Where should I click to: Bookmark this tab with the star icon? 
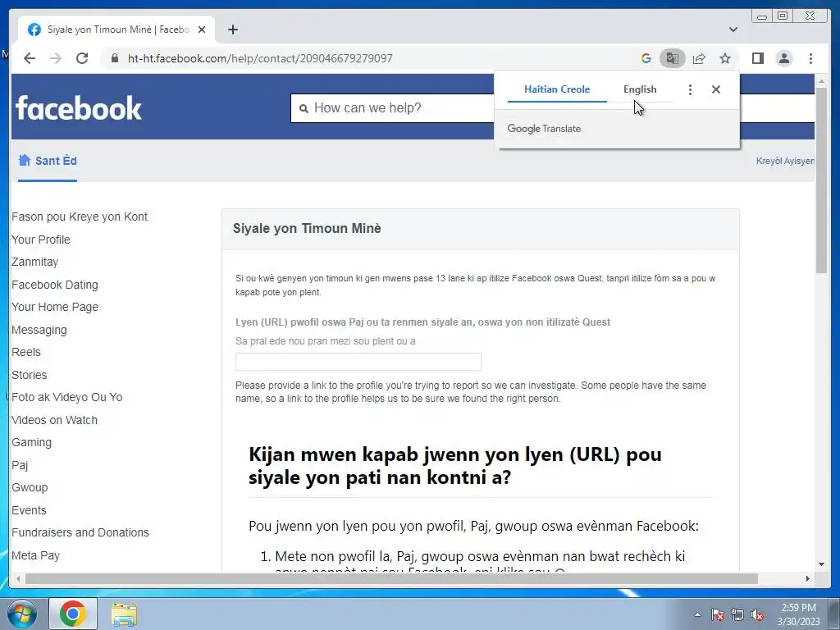(725, 58)
